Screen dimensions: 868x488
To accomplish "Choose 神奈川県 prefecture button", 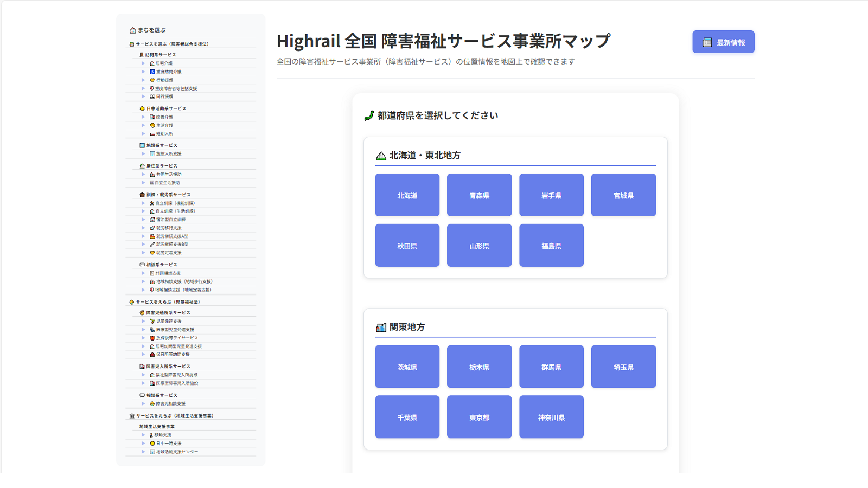I will tap(551, 417).
